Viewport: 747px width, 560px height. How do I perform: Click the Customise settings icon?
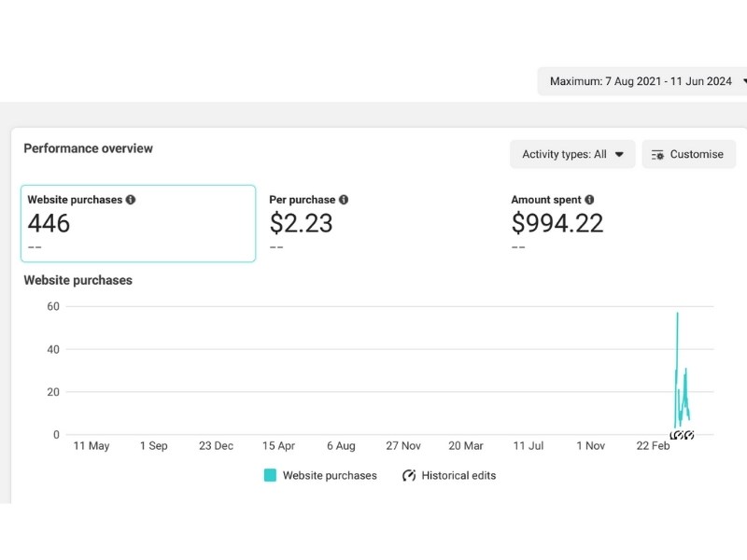point(657,155)
